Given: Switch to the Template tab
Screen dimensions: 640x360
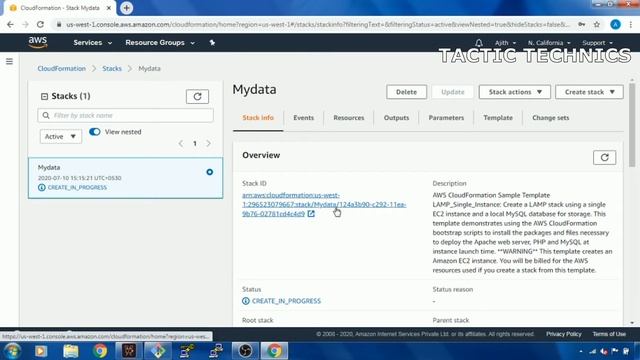Looking at the screenshot, I should tap(498, 118).
